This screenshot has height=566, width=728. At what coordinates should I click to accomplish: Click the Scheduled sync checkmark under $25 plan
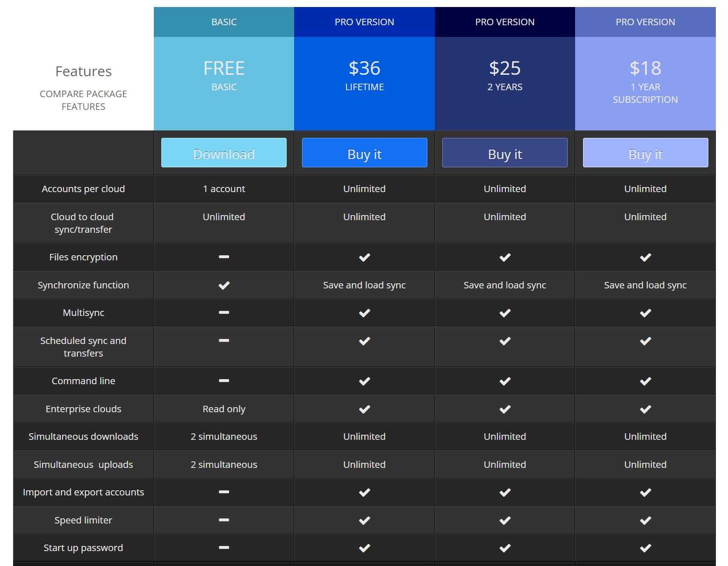point(505,341)
